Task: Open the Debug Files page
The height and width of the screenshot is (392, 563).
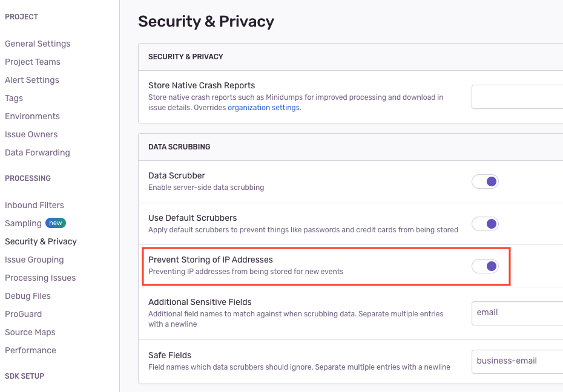Action: point(28,296)
